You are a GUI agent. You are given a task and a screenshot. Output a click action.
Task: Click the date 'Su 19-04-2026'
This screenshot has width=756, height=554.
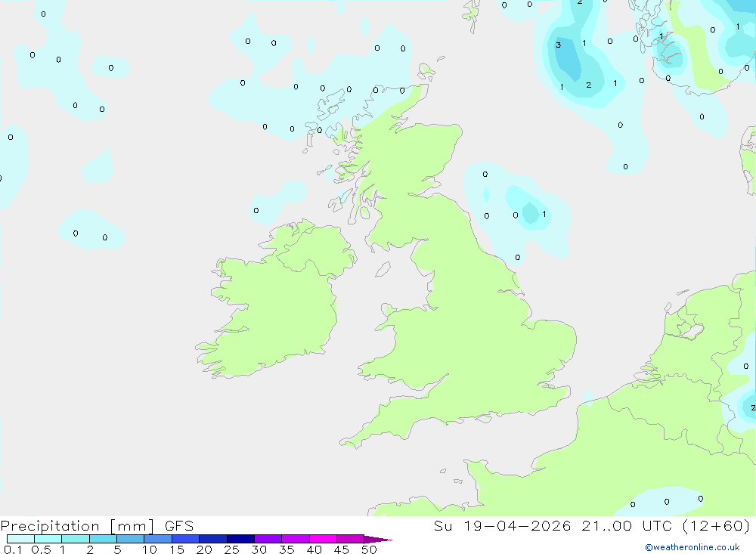502,526
